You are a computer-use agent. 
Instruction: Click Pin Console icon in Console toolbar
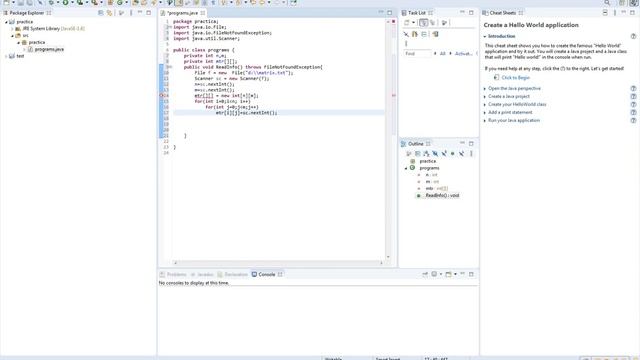tap(425, 274)
